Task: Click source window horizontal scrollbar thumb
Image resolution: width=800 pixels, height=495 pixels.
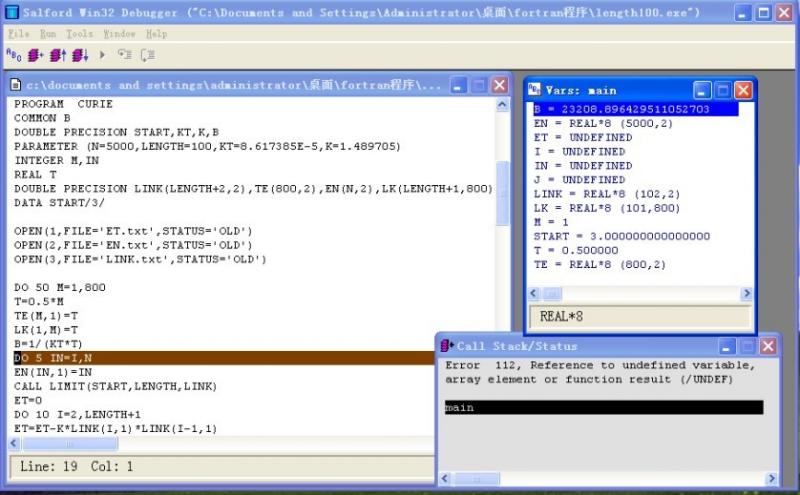Action: tap(70, 443)
